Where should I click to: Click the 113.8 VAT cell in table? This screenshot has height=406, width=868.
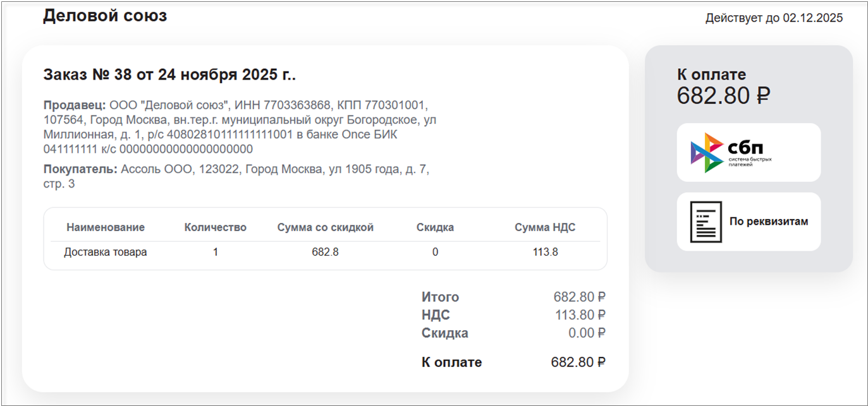545,252
